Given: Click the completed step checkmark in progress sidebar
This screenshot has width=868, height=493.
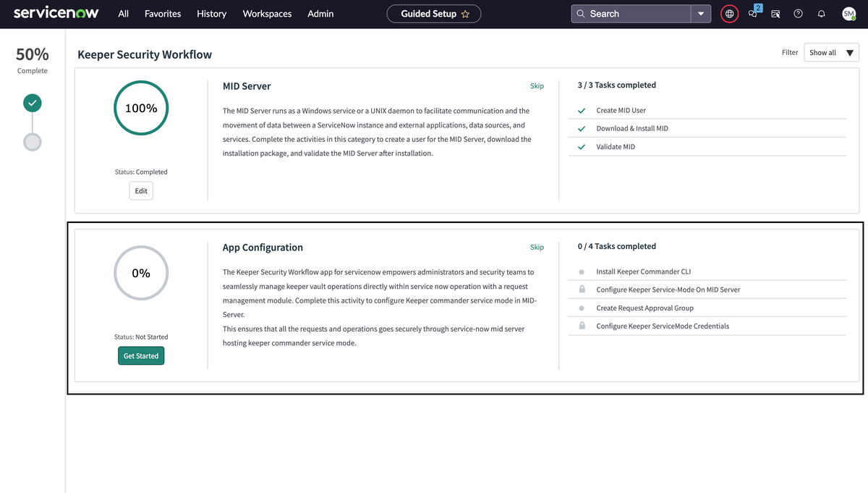Looking at the screenshot, I should click(x=32, y=104).
